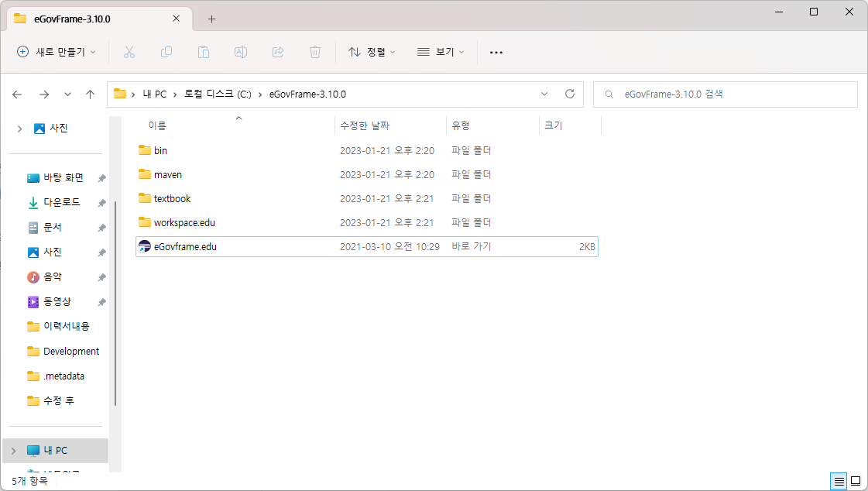The width and height of the screenshot is (868, 491).
Task: Open the 새로 만들기 dropdown
Action: (56, 52)
